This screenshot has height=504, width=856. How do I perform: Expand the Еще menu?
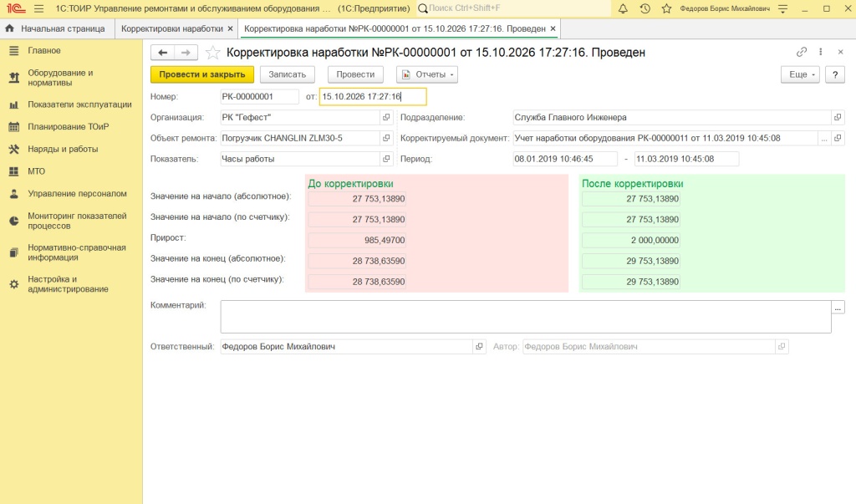tap(800, 74)
